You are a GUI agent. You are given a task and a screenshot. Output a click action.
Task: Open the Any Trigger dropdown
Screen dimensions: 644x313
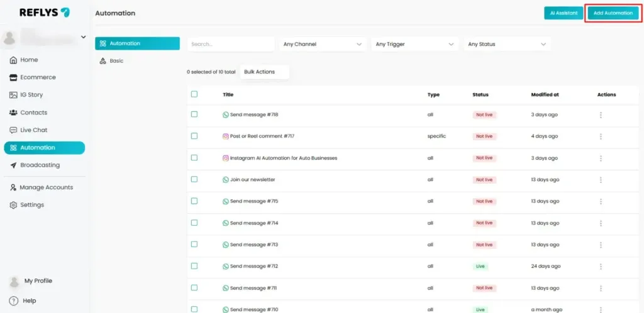click(x=415, y=44)
